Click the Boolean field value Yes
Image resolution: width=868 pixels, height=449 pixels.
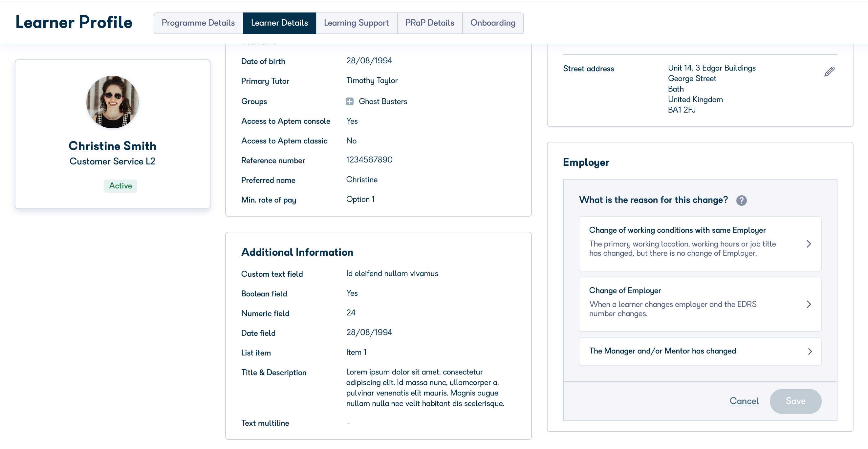352,293
